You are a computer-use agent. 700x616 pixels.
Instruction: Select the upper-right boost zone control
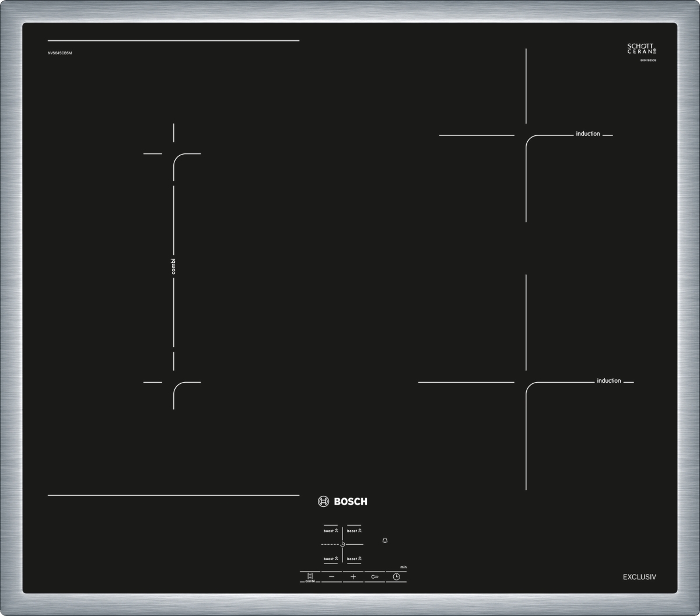tap(354, 531)
